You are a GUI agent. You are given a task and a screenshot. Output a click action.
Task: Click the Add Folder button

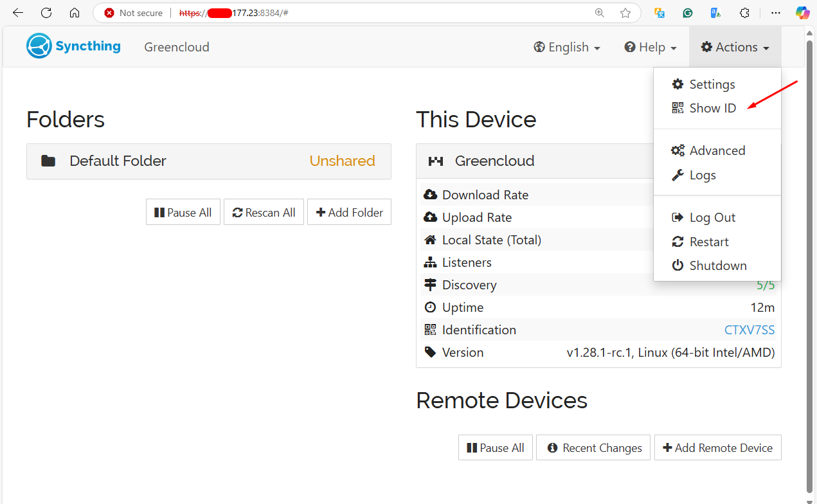click(x=349, y=212)
